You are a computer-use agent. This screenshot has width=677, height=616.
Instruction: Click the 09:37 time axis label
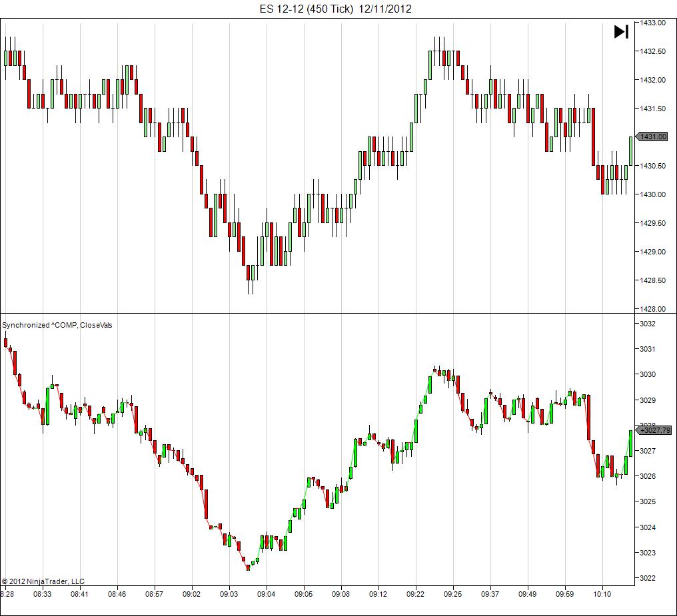point(490,594)
